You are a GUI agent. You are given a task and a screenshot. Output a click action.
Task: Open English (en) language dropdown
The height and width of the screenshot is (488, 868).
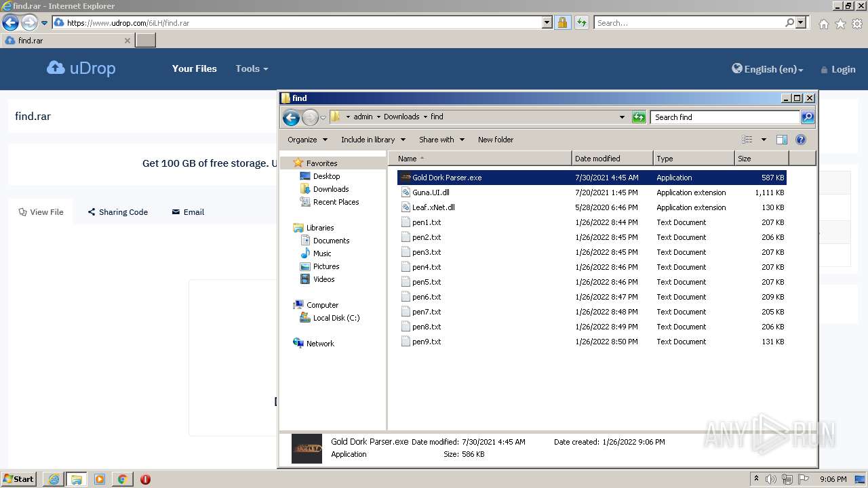(768, 69)
